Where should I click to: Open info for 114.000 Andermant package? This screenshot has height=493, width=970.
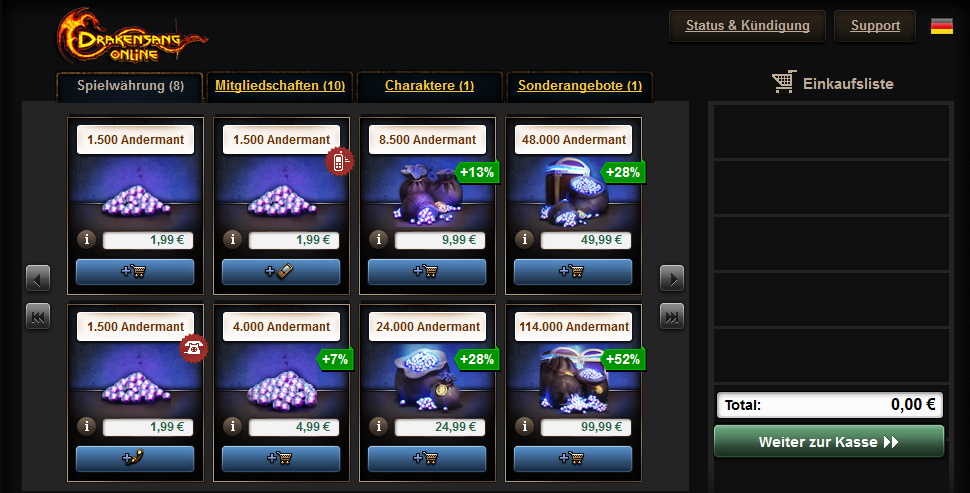(525, 426)
